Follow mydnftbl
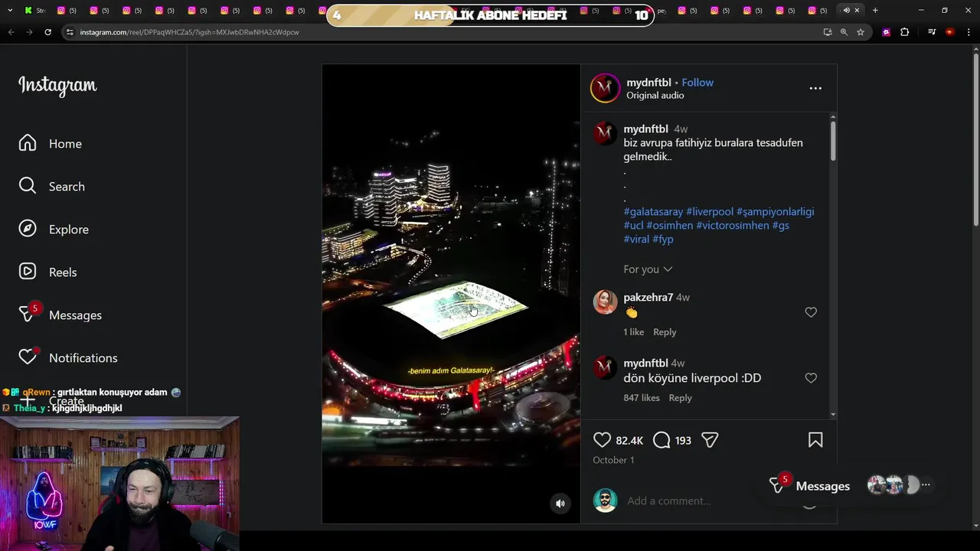This screenshot has height=551, width=980. [697, 83]
